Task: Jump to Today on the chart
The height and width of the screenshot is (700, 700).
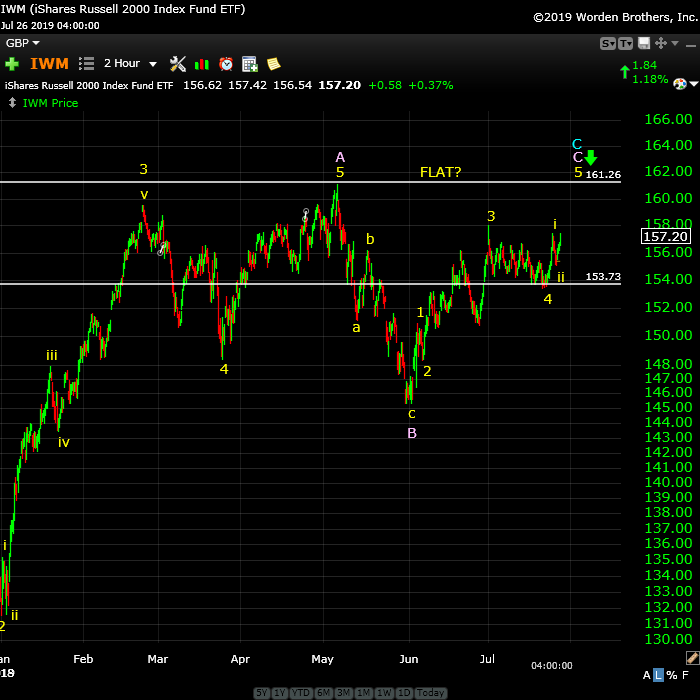Action: tap(430, 692)
